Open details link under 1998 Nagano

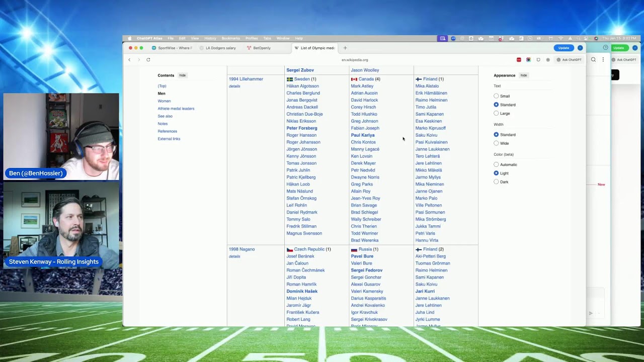click(x=234, y=256)
